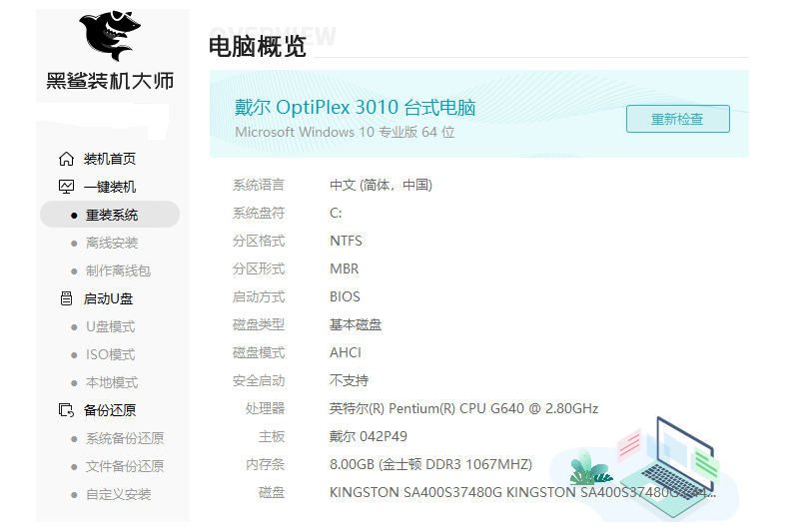Click the BIOS value
The image size is (799, 532).
coord(345,296)
